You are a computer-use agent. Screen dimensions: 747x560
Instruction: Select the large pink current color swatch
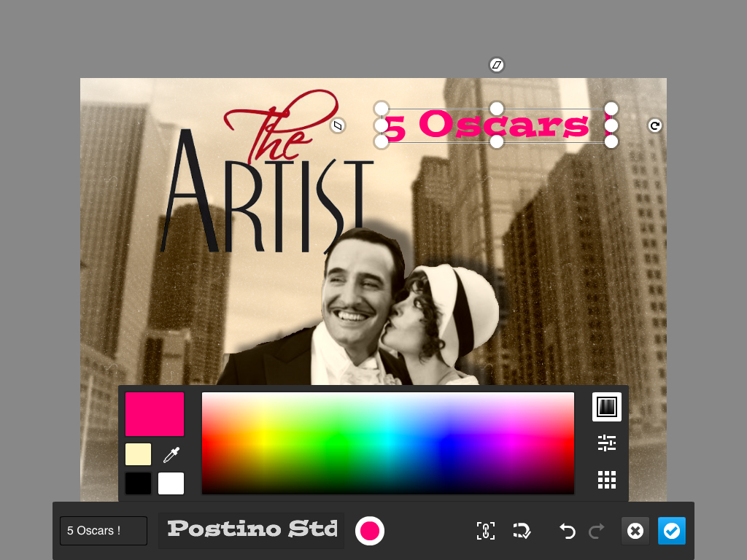[x=155, y=414]
